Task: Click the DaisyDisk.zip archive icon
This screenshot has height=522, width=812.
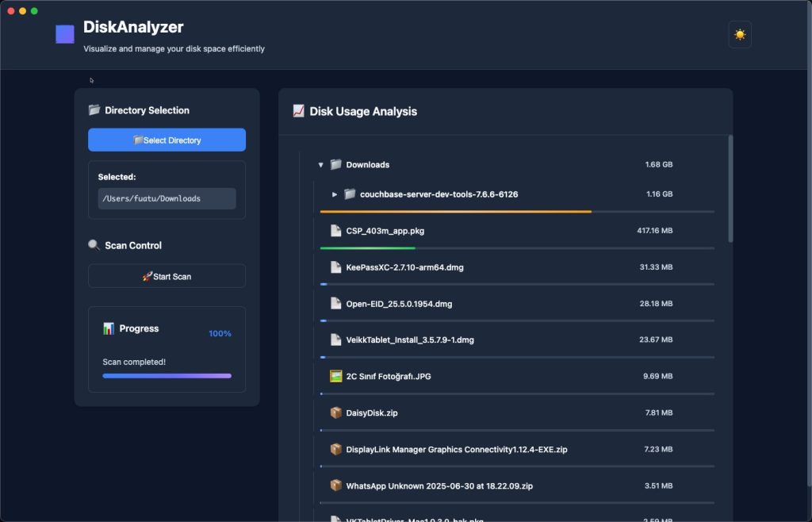Action: 336,413
